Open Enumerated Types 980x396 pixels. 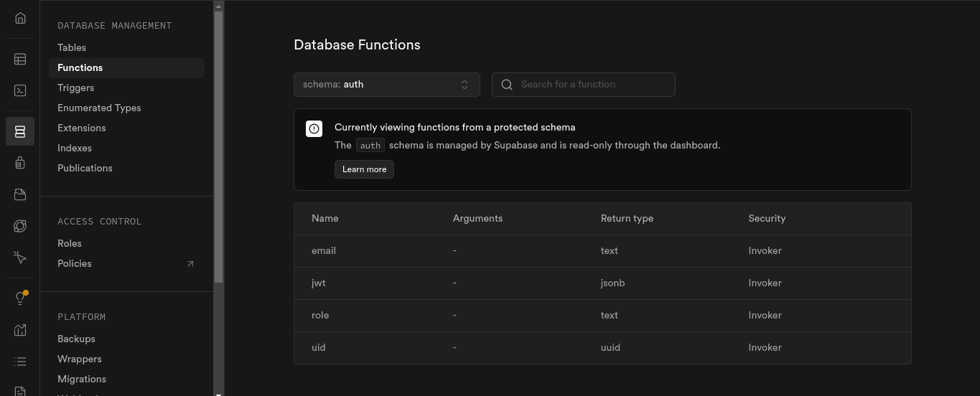click(99, 108)
